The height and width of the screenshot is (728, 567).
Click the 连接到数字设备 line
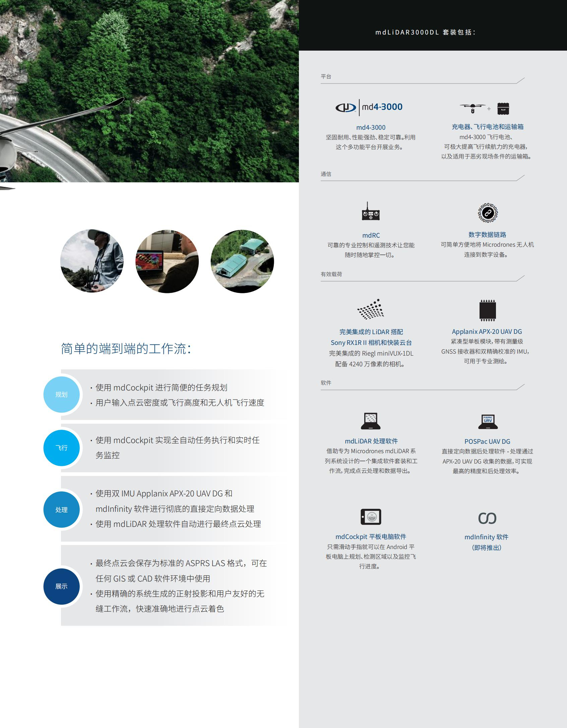pyautogui.click(x=486, y=255)
